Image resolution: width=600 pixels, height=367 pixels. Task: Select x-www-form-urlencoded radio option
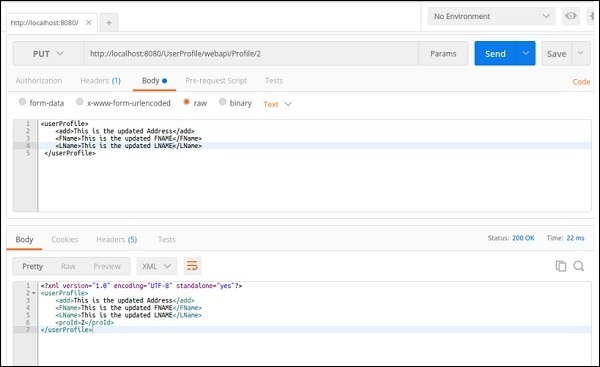click(80, 102)
